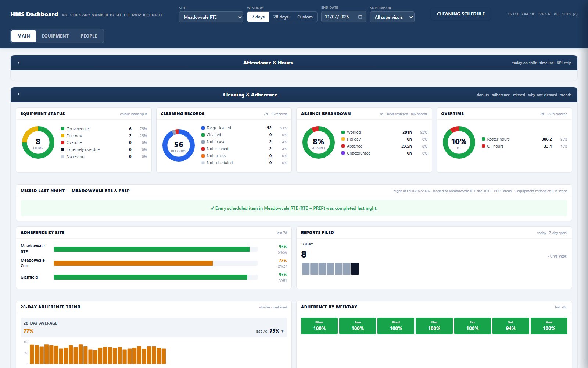Click the HMS Dashboard title
The width and height of the screenshot is (588, 368).
click(x=34, y=14)
